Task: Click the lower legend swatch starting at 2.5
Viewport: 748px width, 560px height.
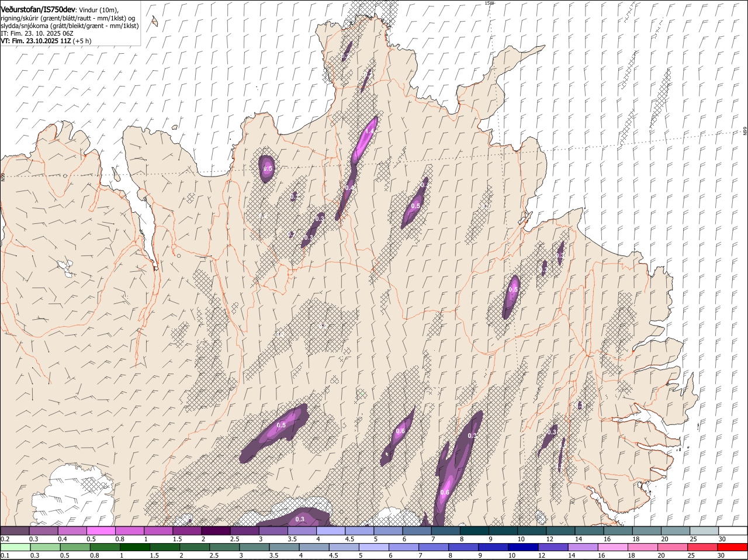Action: pos(224,547)
